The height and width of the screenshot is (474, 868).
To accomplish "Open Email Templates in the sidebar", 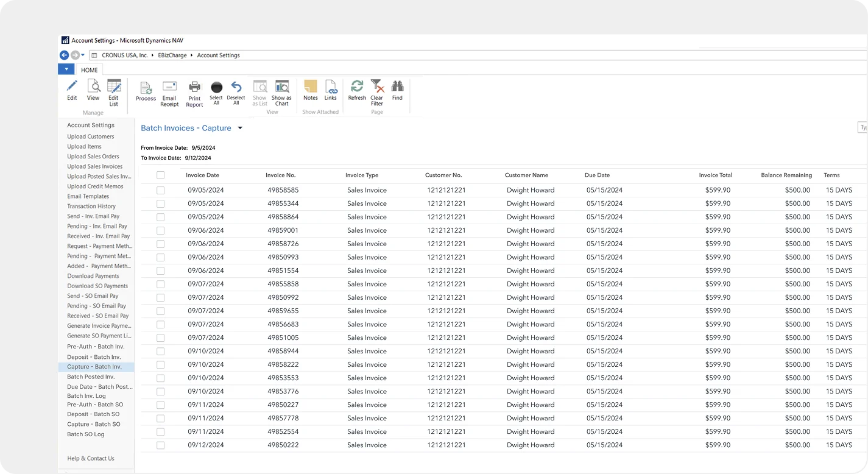I will [88, 196].
